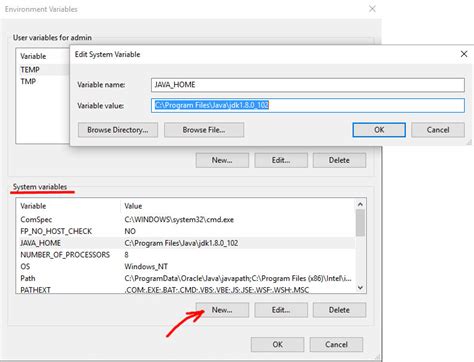Select Path system variable row
474x362 pixels.
click(185, 278)
